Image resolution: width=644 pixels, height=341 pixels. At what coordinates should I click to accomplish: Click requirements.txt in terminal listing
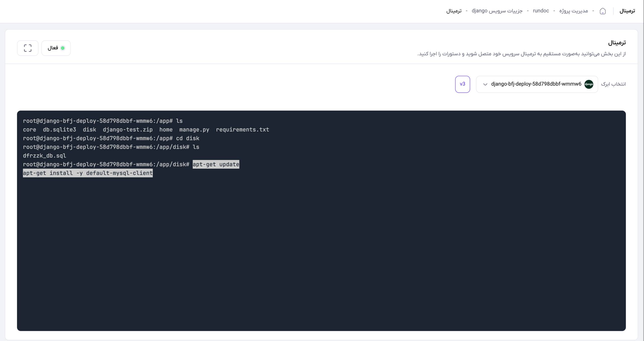243,130
